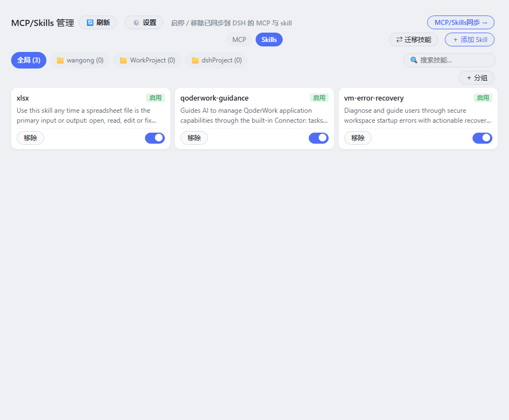Image resolution: width=509 pixels, height=420 pixels.
Task: Turn off vm-error-recovery skill switch
Action: click(482, 138)
